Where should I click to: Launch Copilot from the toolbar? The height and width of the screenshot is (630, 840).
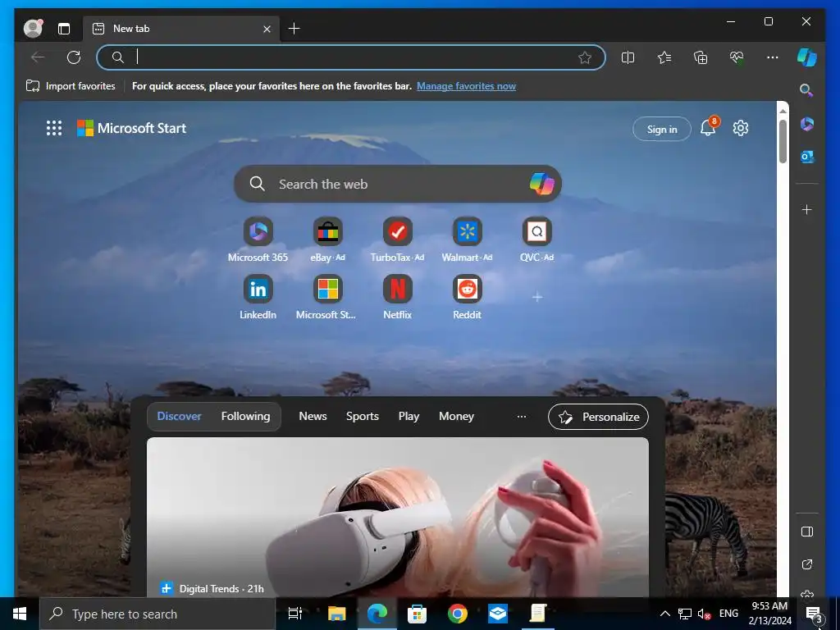pos(807,57)
